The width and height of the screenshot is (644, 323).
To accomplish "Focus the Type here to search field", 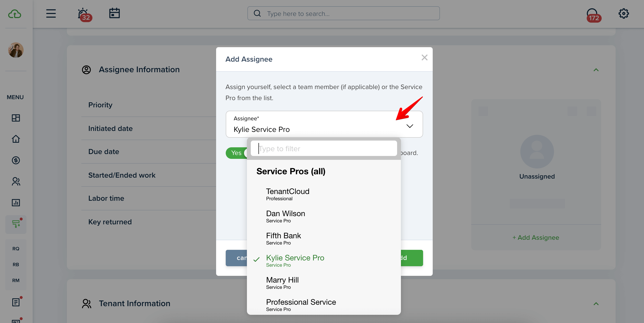I will click(x=343, y=13).
